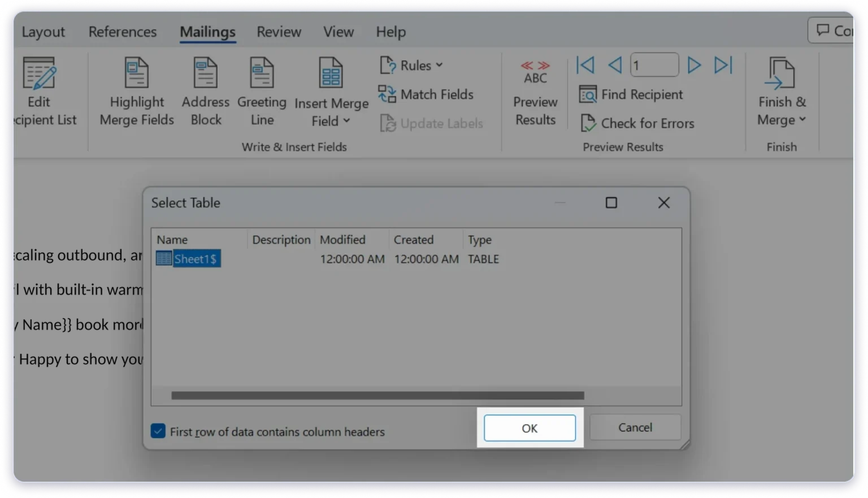Viewport: 868px width, 498px height.
Task: Open the View tab
Action: pyautogui.click(x=338, y=32)
